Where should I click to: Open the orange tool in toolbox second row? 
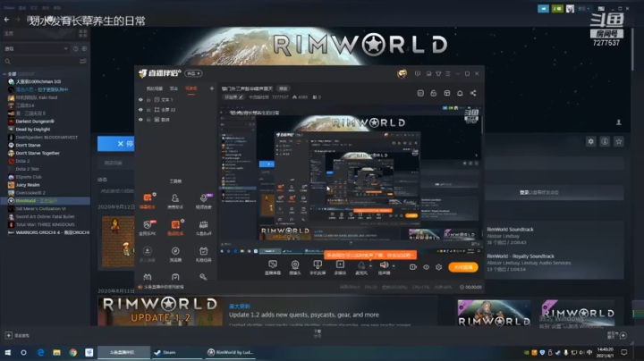[175, 227]
